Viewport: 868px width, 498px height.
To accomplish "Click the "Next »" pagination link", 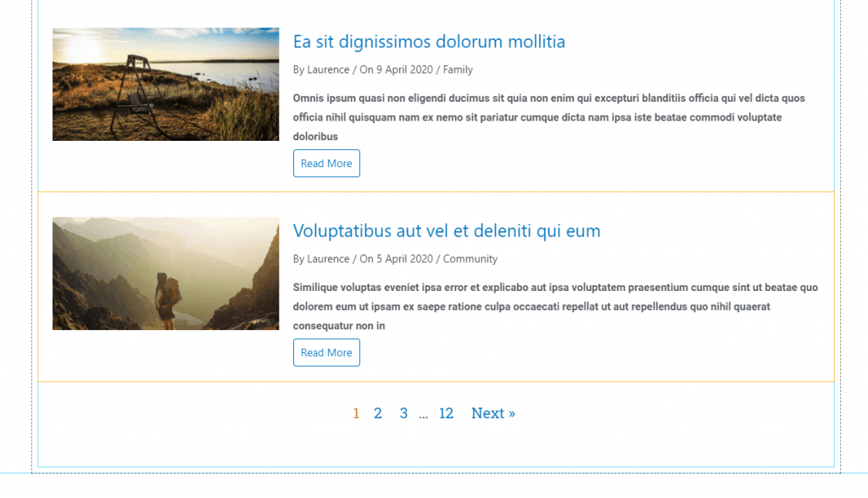I will 493,414.
